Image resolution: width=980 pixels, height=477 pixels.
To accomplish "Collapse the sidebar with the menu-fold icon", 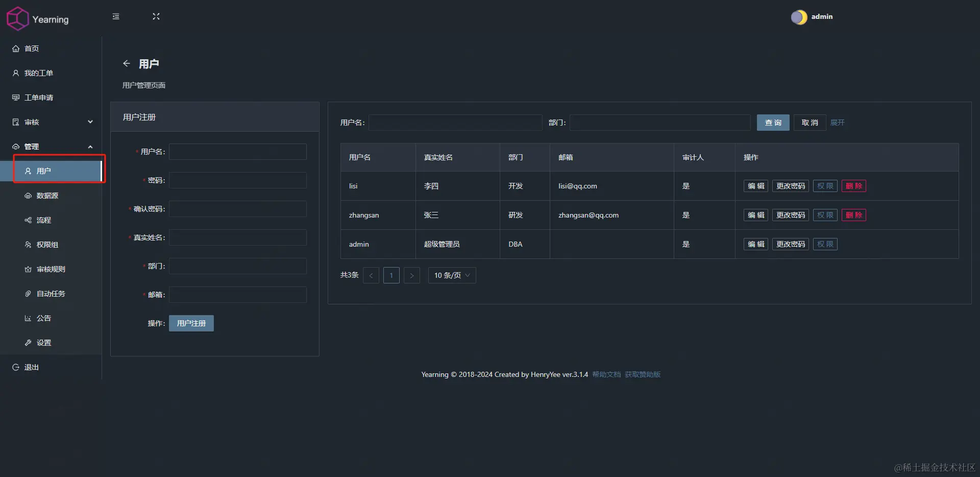I will click(116, 16).
